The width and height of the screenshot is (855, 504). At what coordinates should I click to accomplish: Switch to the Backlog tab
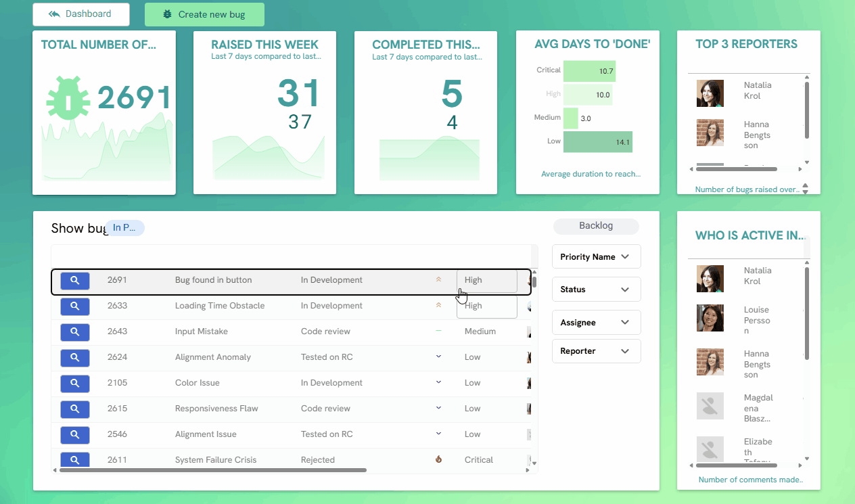point(596,226)
